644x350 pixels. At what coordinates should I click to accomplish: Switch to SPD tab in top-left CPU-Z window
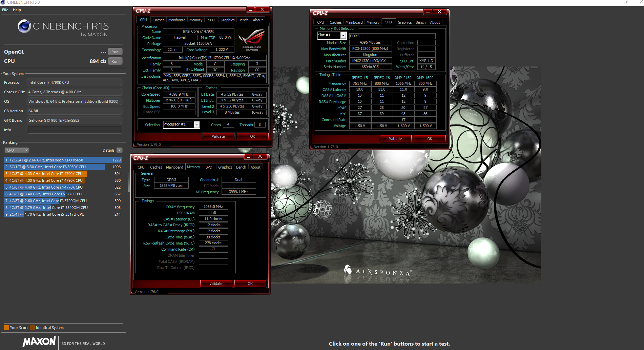click(x=211, y=20)
